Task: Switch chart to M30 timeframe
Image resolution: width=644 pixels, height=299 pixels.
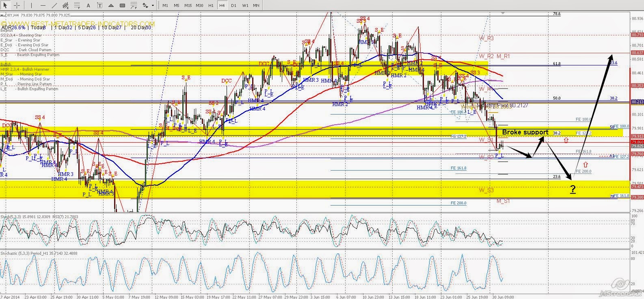Action: (x=199, y=5)
